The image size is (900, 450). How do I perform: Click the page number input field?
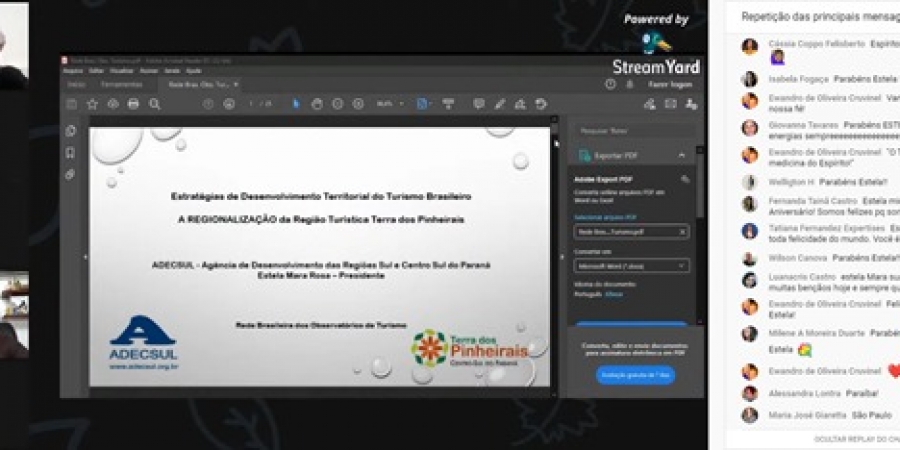click(x=251, y=104)
